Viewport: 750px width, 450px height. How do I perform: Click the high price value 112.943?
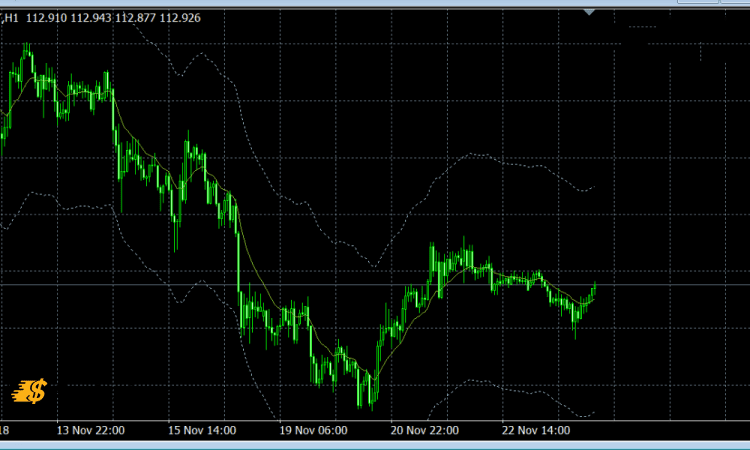pyautogui.click(x=91, y=18)
